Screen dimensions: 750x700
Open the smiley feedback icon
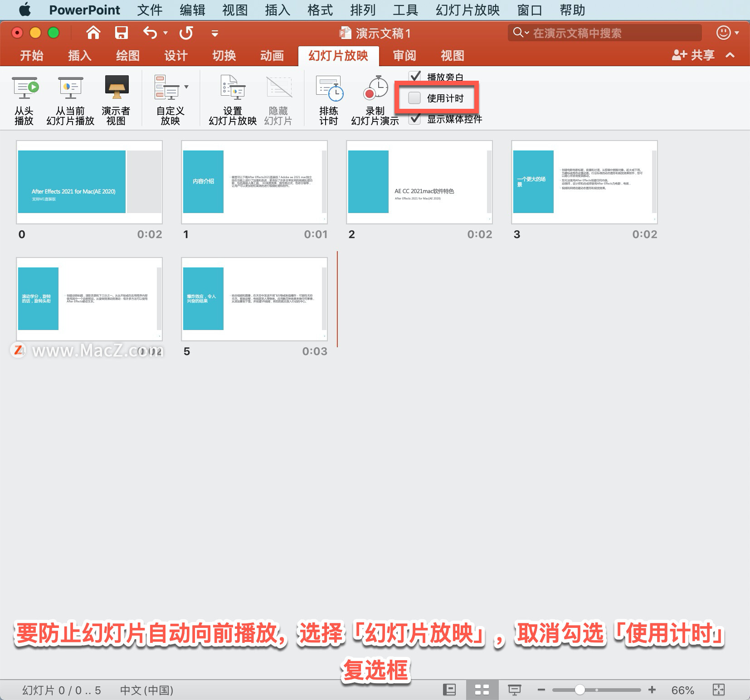tap(723, 33)
